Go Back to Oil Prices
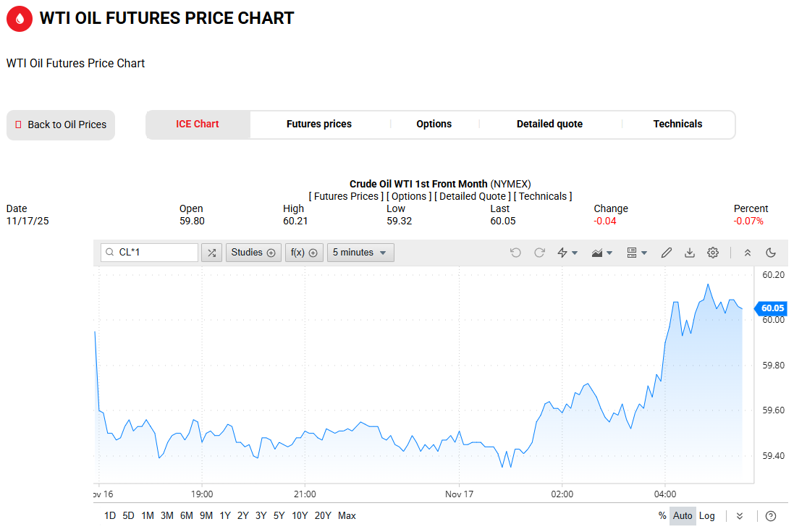This screenshot has width=794, height=532. tap(61, 125)
